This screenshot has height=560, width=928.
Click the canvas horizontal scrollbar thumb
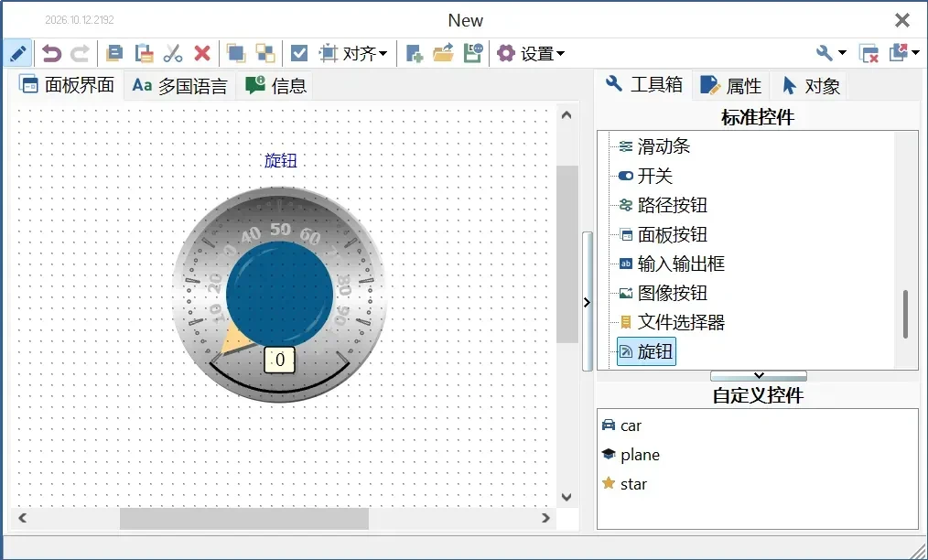pos(243,519)
